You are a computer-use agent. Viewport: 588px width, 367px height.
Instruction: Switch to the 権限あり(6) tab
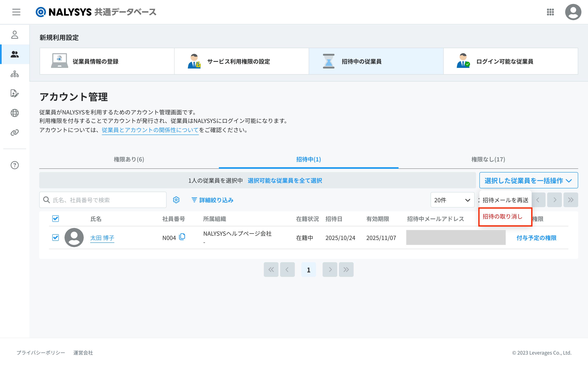click(x=129, y=159)
